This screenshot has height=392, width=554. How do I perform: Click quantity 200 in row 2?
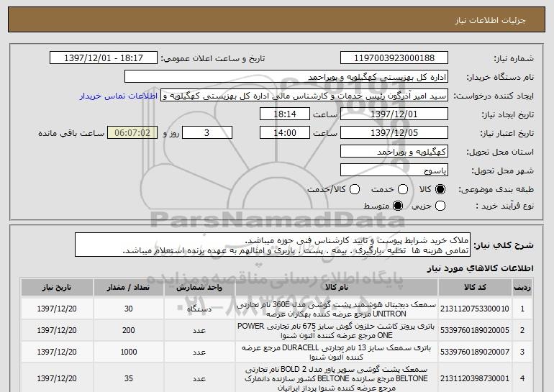coord(128,330)
